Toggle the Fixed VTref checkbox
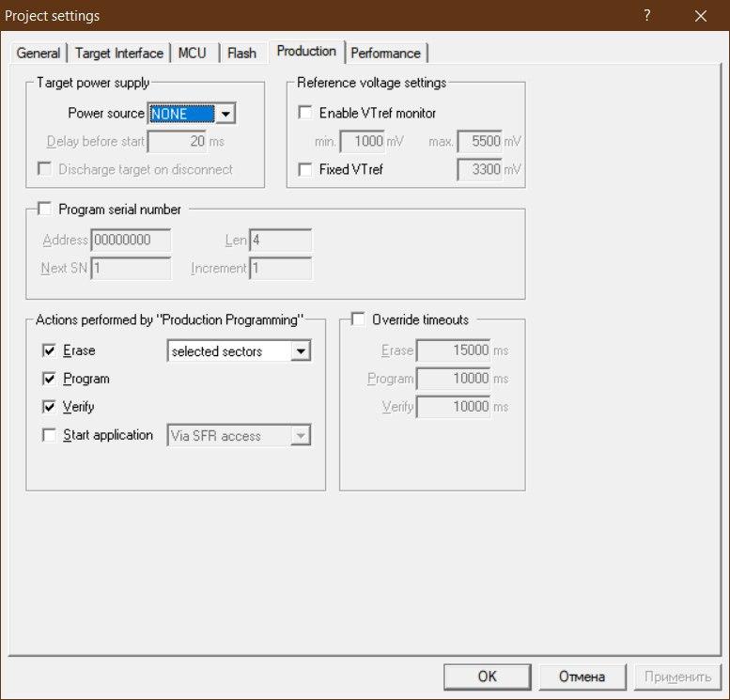Image resolution: width=730 pixels, height=700 pixels. click(304, 170)
